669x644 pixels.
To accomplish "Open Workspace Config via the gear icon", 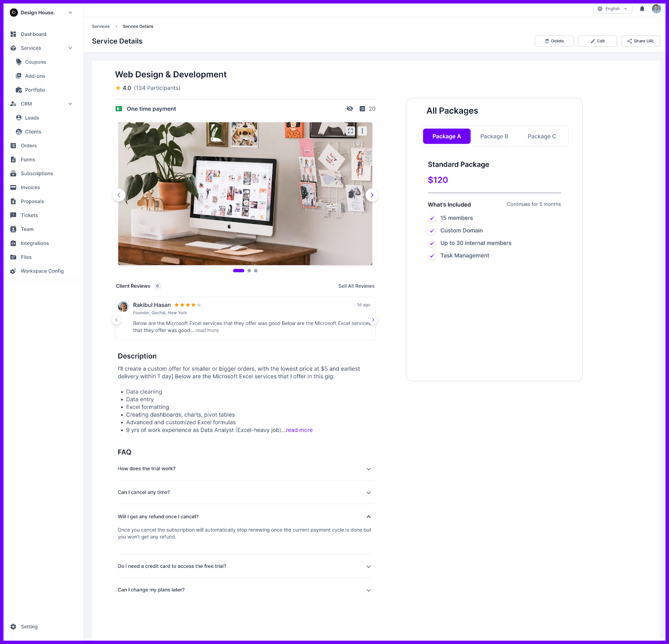I will [12, 271].
